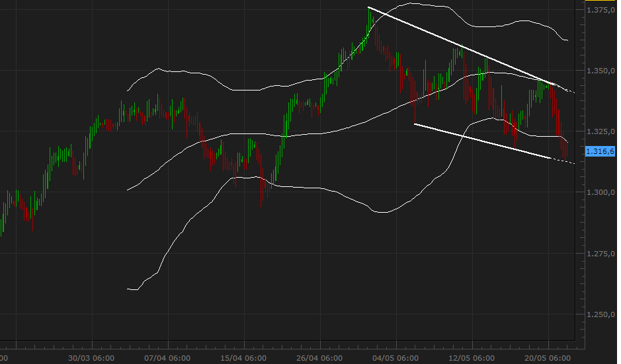Image resolution: width=621 pixels, height=364 pixels.
Task: Click the 04/05 06:00 time axis label
Action: 395,358
